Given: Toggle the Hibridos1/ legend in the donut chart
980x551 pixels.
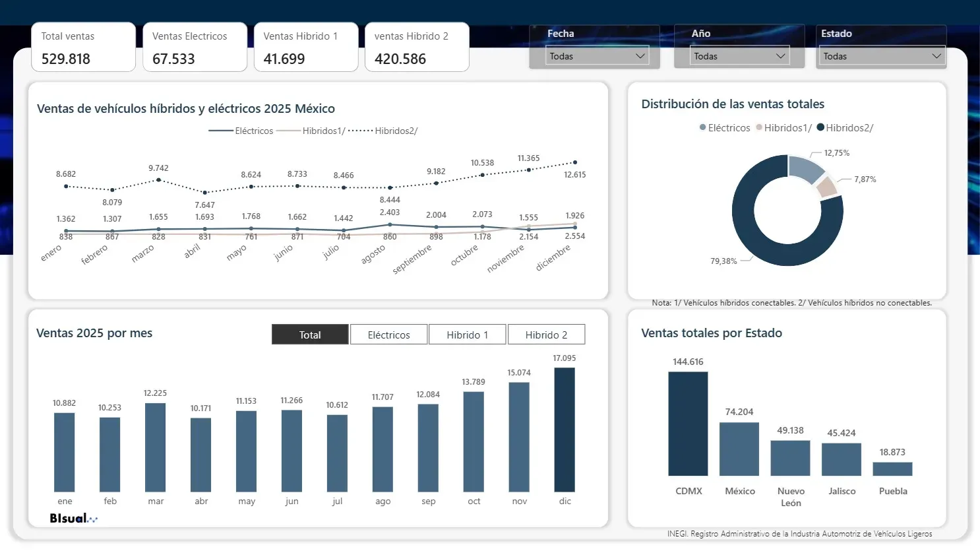Looking at the screenshot, I should 789,127.
